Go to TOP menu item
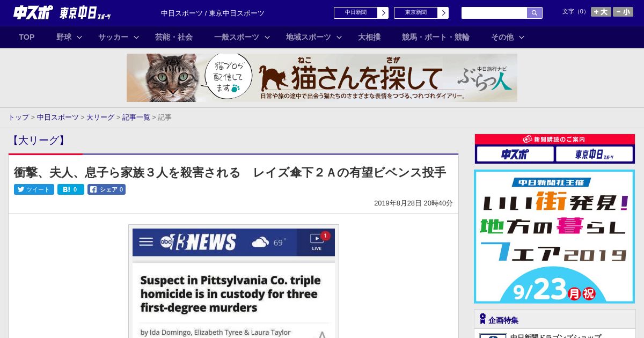 pyautogui.click(x=27, y=37)
